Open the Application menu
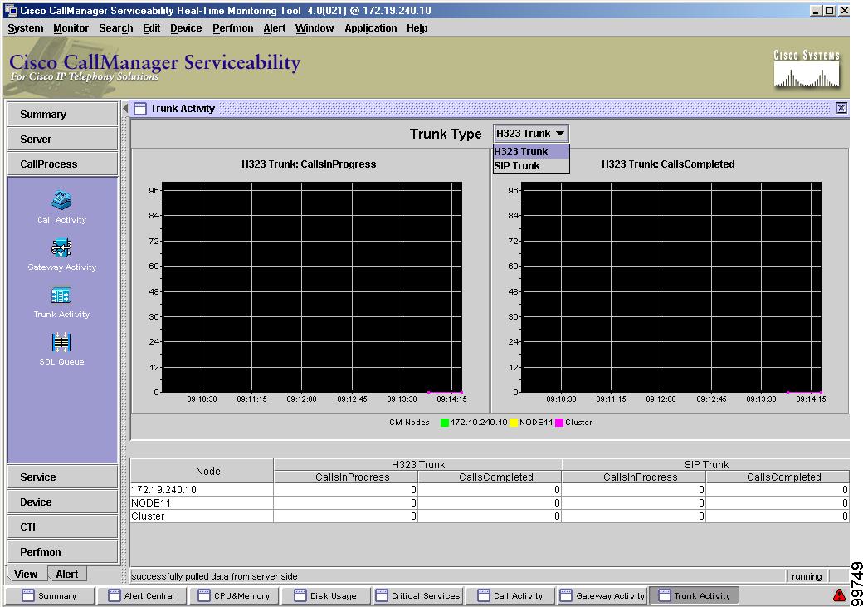Image resolution: width=868 pixels, height=607 pixels. pyautogui.click(x=371, y=28)
